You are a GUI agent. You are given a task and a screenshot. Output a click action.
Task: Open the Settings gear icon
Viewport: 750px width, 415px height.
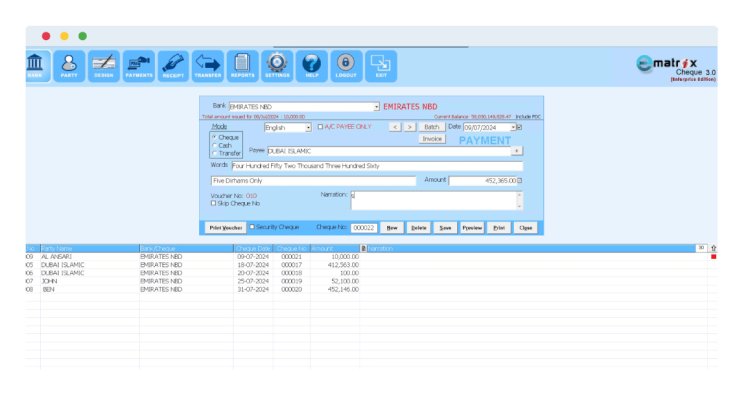click(277, 66)
